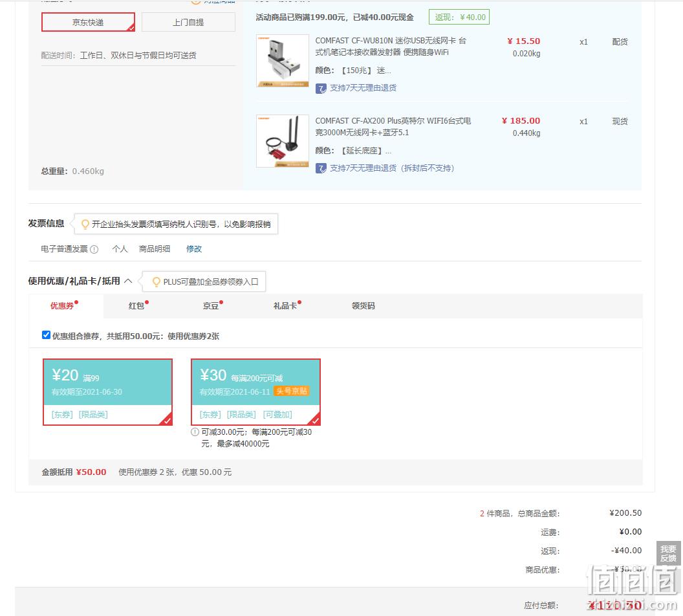Click the 返现 -¥40.00 value

click(626, 550)
